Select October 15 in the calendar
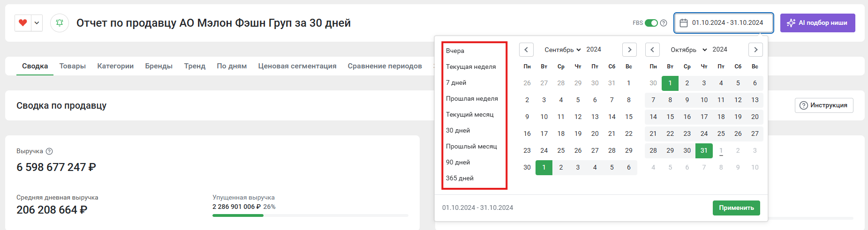 670,117
